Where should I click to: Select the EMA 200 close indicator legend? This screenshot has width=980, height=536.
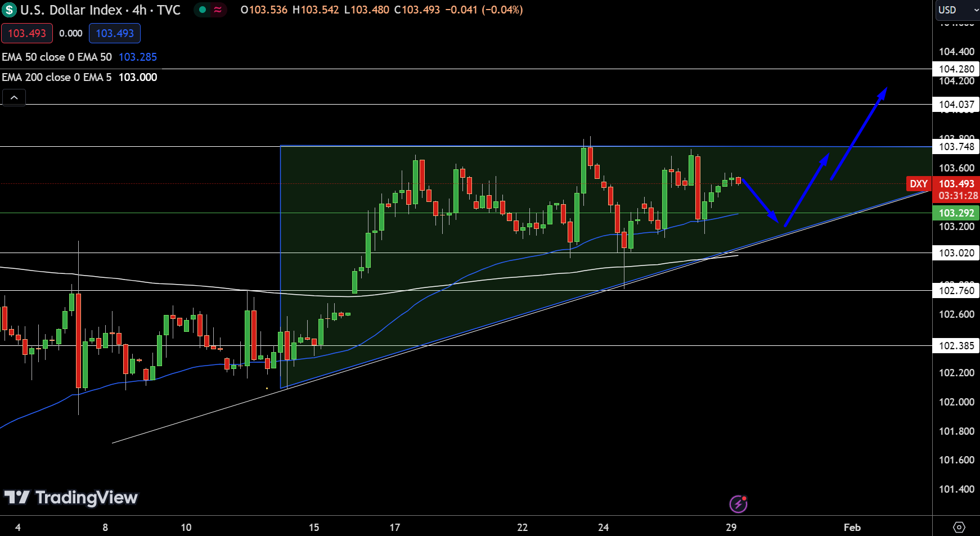(57, 77)
